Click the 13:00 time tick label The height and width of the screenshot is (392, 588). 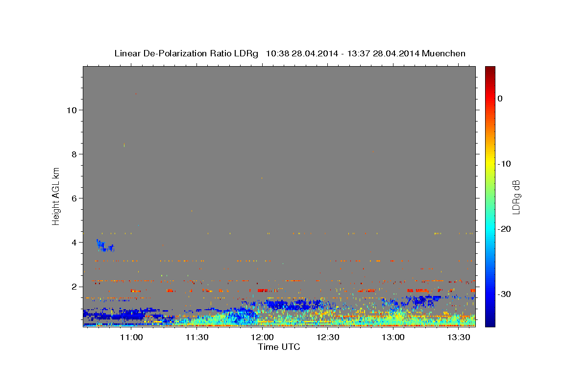[x=393, y=337]
